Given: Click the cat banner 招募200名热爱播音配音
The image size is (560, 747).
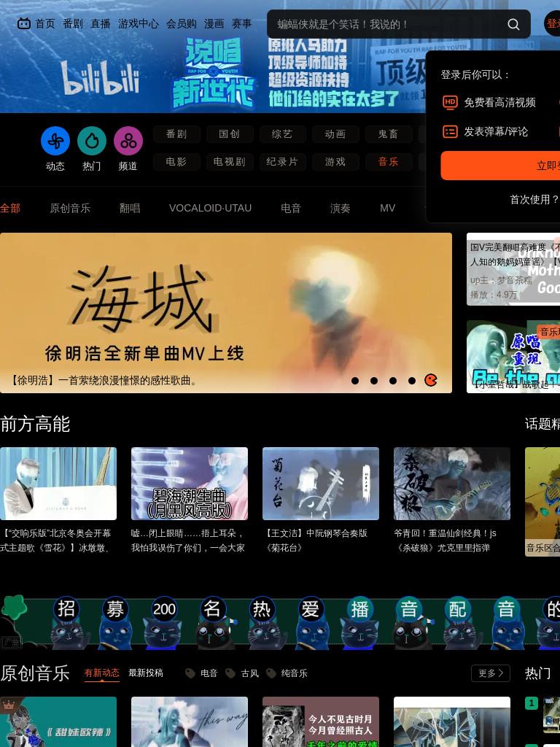Looking at the screenshot, I should [280, 622].
